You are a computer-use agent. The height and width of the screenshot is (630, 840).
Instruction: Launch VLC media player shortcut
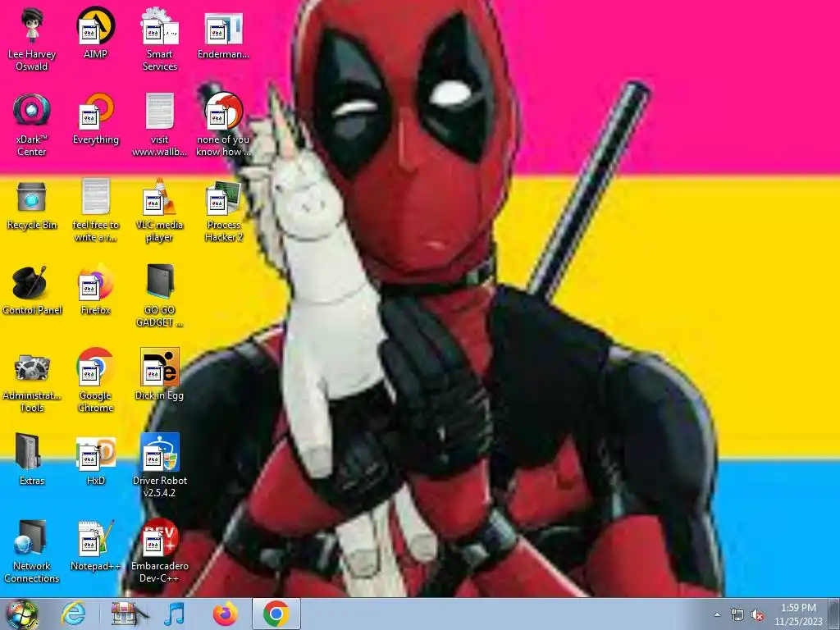click(x=160, y=210)
